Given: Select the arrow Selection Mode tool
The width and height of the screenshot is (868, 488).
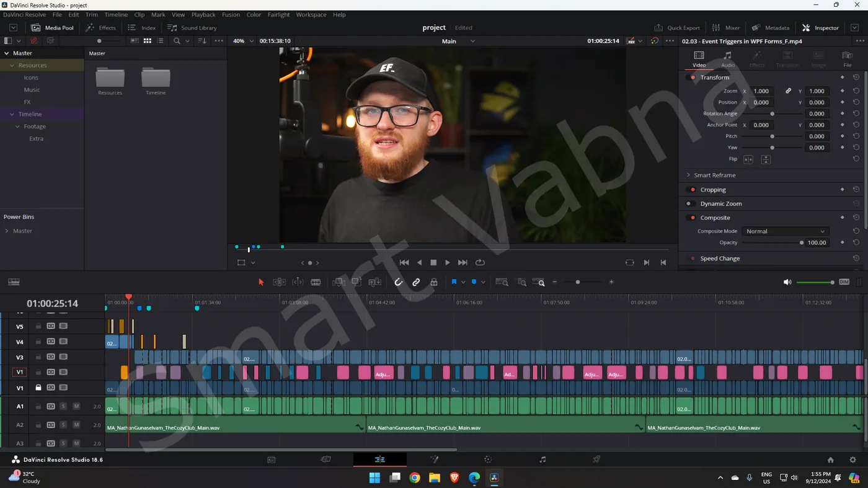Looking at the screenshot, I should 261,282.
